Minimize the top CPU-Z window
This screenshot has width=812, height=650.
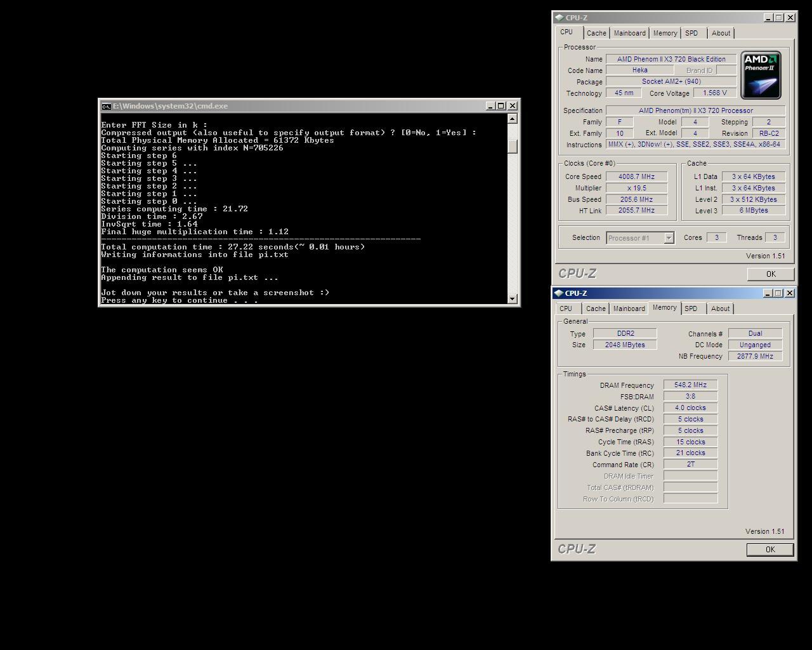(768, 18)
